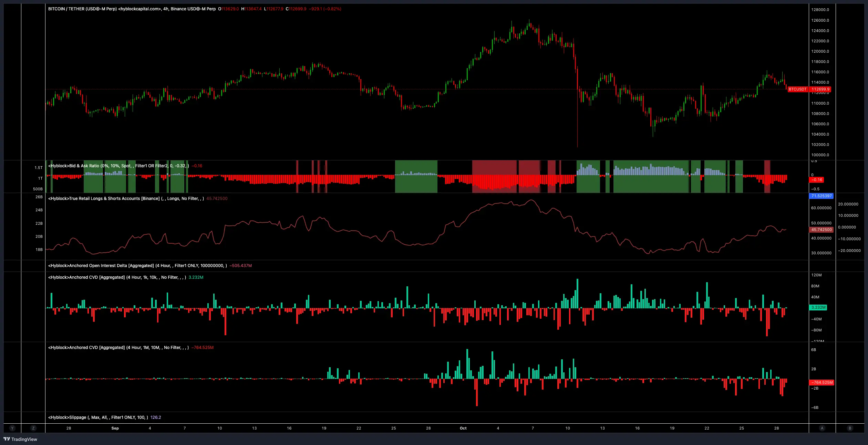Click the red -764.525M value tag
Screen dimensions: 868x445
pos(822,382)
